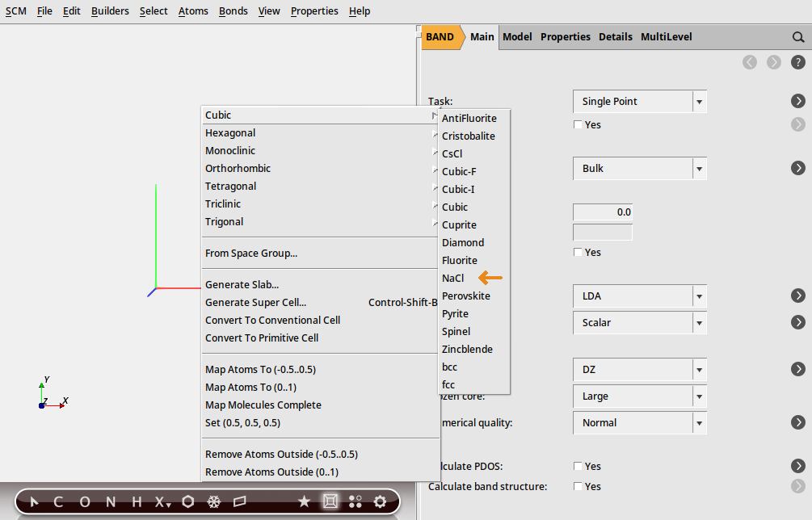Open the crystal structure tool

[x=330, y=501]
